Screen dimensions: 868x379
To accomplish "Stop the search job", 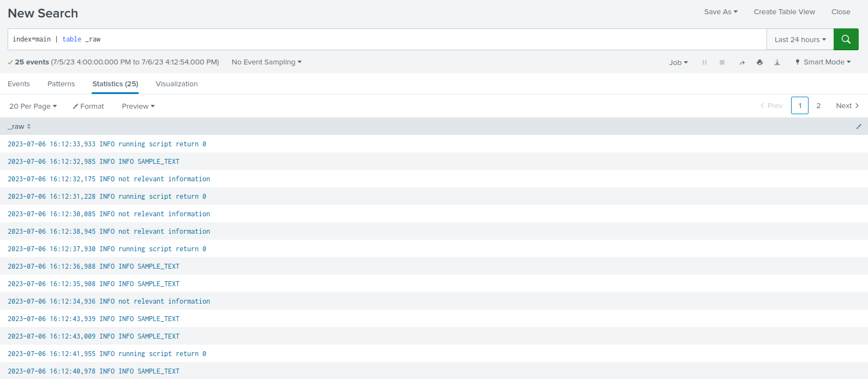I will 722,62.
